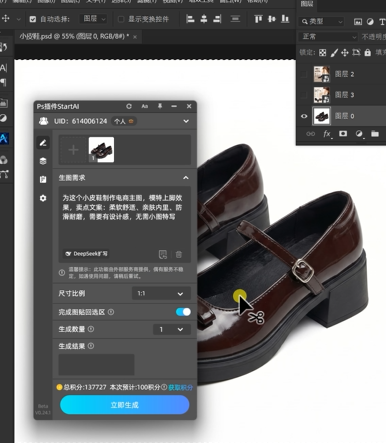Select 图层 0 shoe thumbnail

coord(322,116)
